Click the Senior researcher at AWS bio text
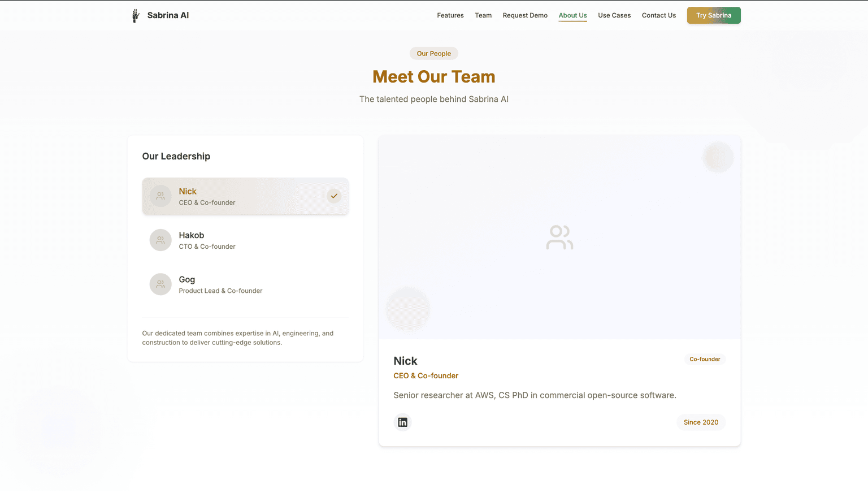 point(535,395)
